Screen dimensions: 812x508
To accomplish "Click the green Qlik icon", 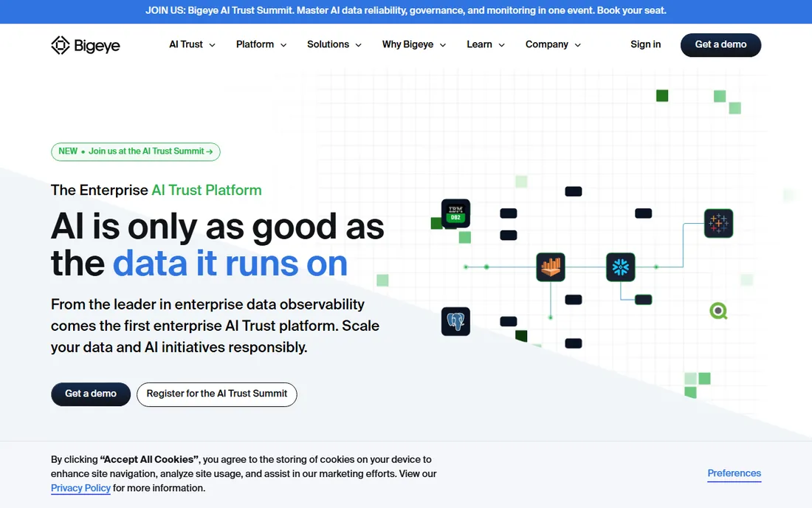I will click(x=718, y=311).
